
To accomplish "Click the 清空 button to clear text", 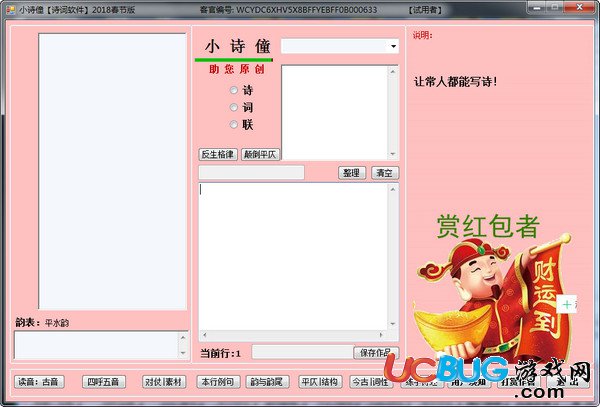I will [385, 173].
